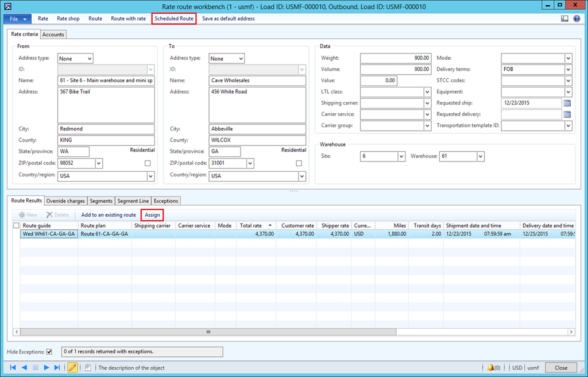The width and height of the screenshot is (588, 377).
Task: Check the From address Residential checkbox
Action: [x=148, y=163]
